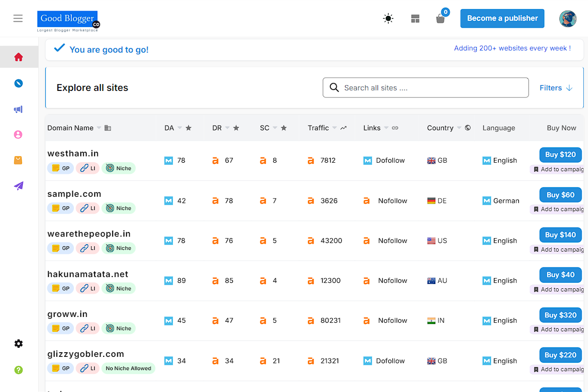588x392 pixels.
Task: Sort by DR column arrow
Action: (227, 128)
